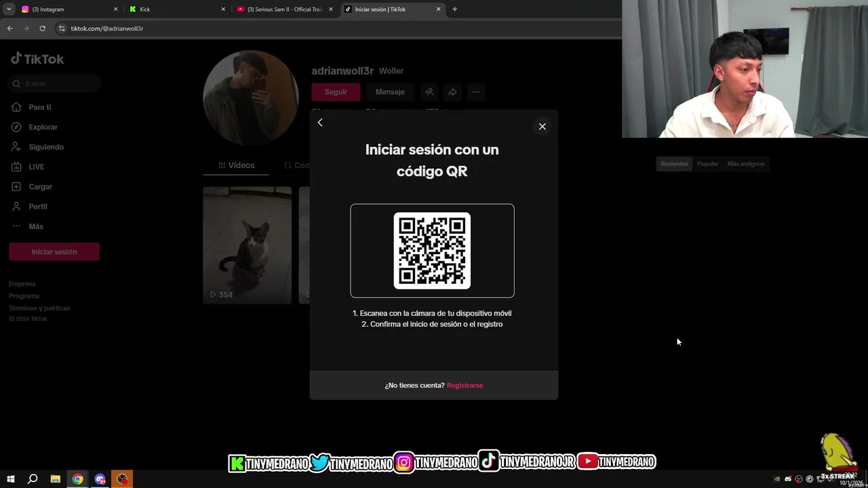Open Windows taskbar search
The image size is (868, 488).
(x=33, y=479)
